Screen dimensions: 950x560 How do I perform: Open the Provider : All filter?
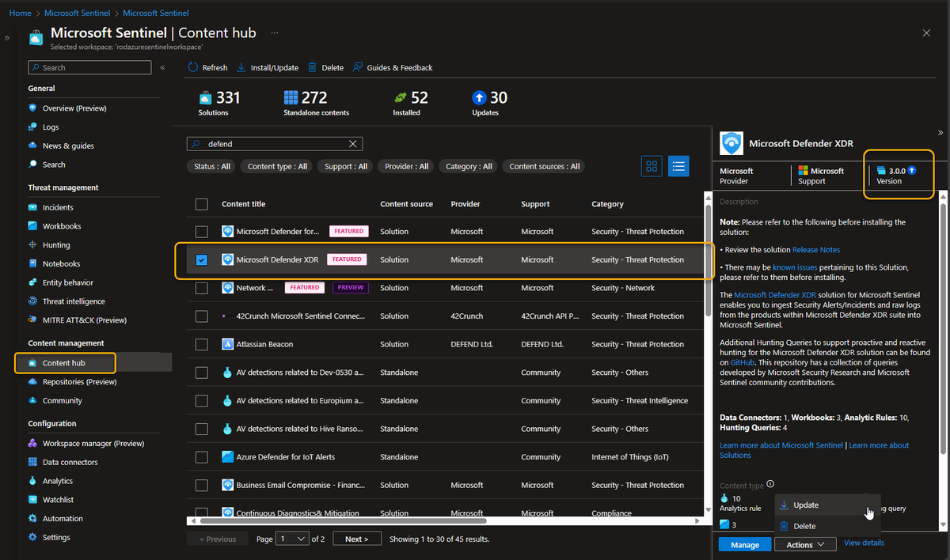[x=407, y=166]
